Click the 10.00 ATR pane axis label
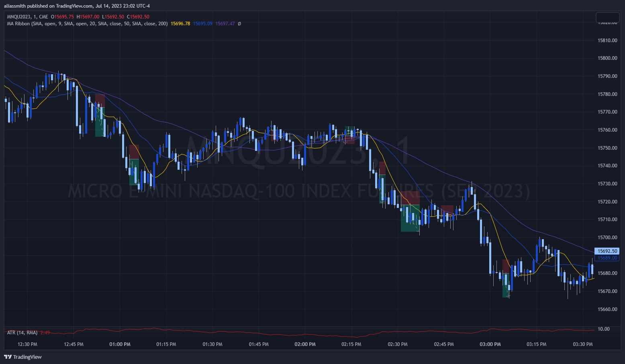 (604, 329)
